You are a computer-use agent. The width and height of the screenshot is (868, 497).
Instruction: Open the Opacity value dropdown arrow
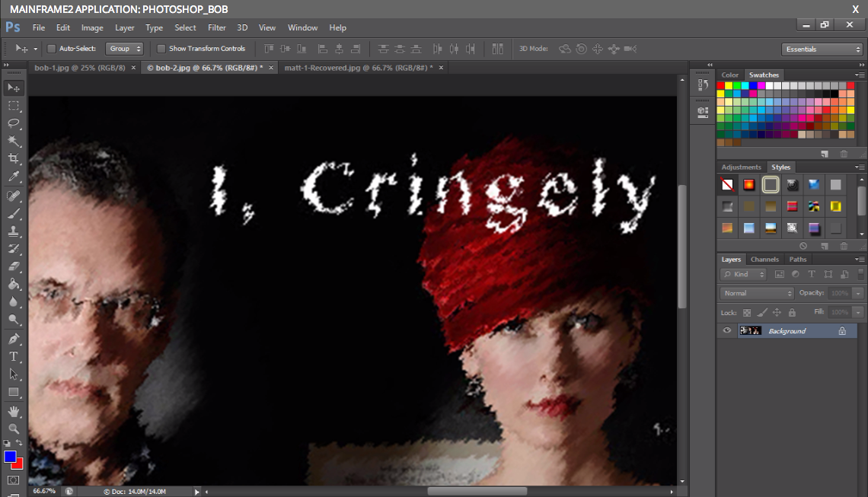pyautogui.click(x=858, y=293)
